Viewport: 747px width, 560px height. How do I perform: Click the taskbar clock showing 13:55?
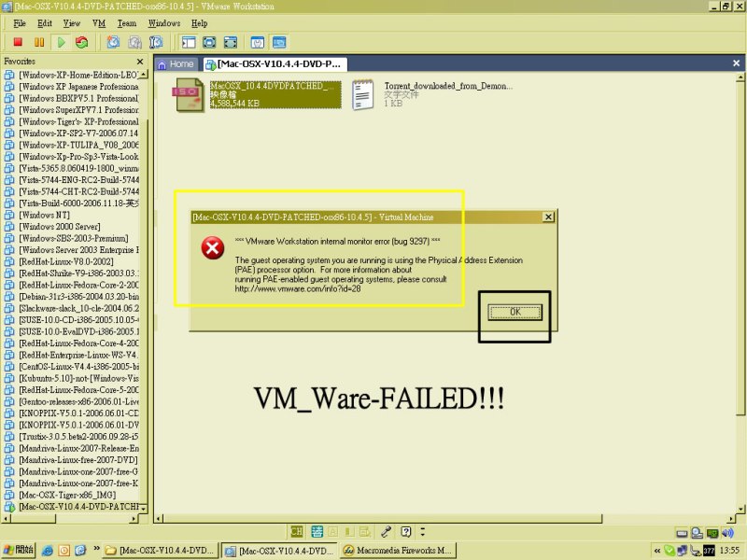pos(729,551)
